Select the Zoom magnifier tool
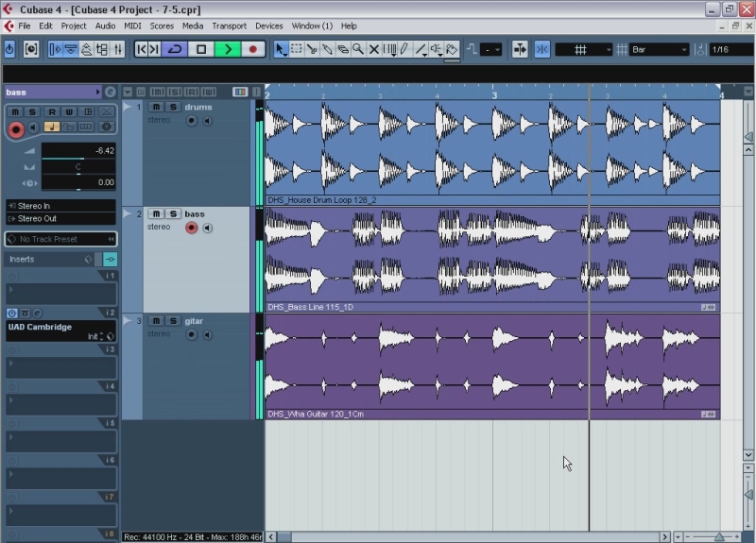Image resolution: width=756 pixels, height=543 pixels. coord(358,49)
